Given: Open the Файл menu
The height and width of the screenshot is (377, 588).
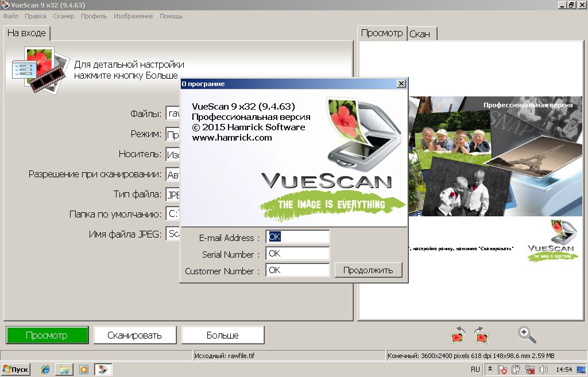Looking at the screenshot, I should click(10, 16).
